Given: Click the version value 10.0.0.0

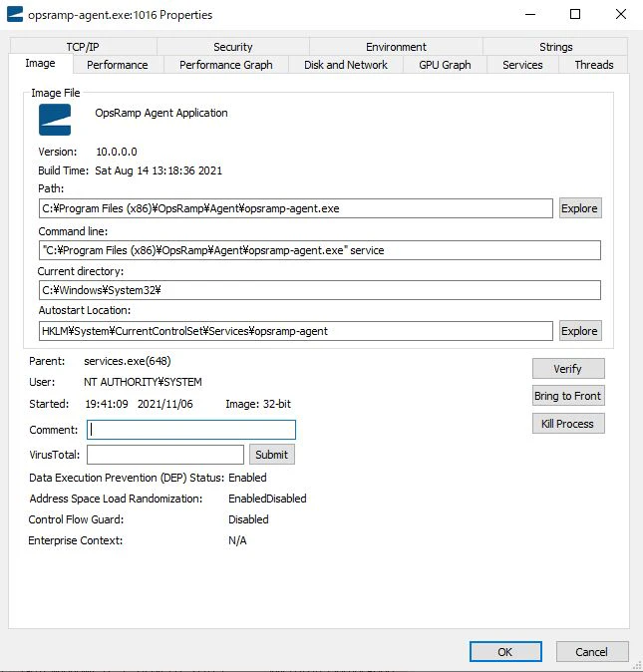Looking at the screenshot, I should [x=117, y=152].
